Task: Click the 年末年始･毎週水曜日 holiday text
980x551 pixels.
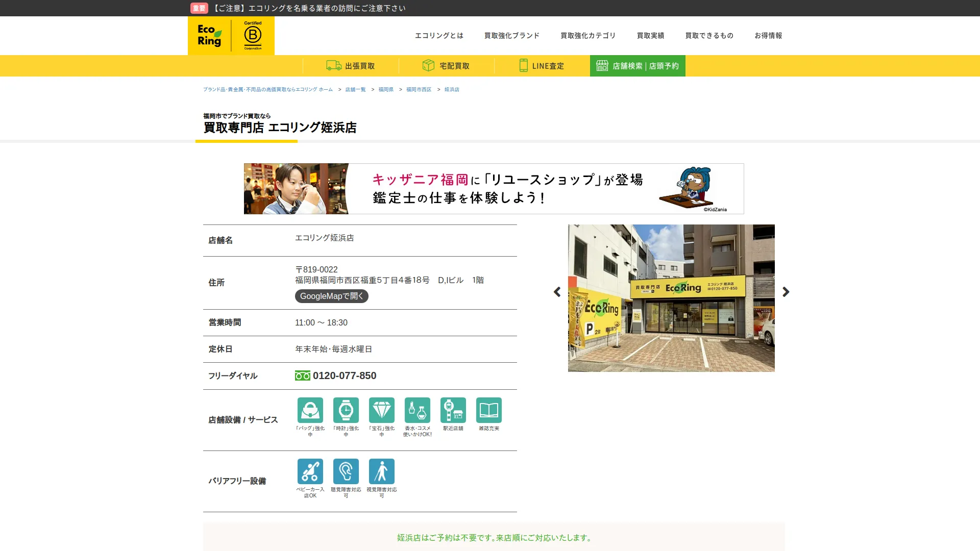Action: [333, 349]
